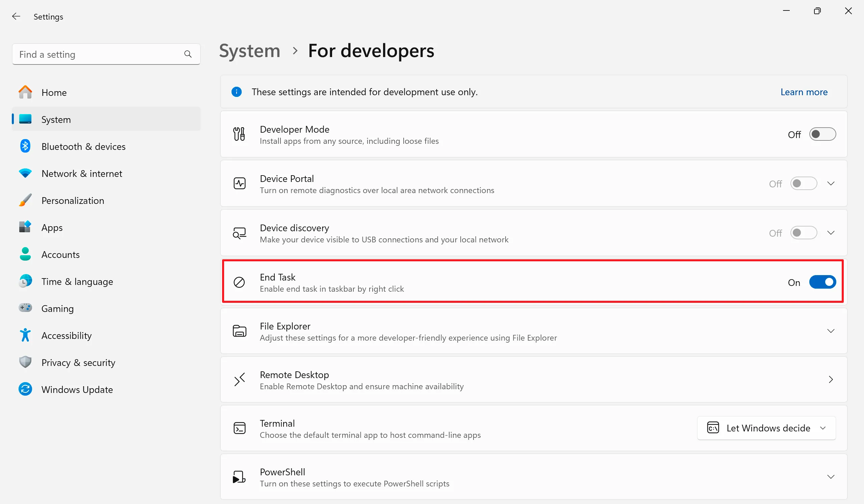Screen dimensions: 864x504
Task: Expand the PowerShell section
Action: pos(830,477)
